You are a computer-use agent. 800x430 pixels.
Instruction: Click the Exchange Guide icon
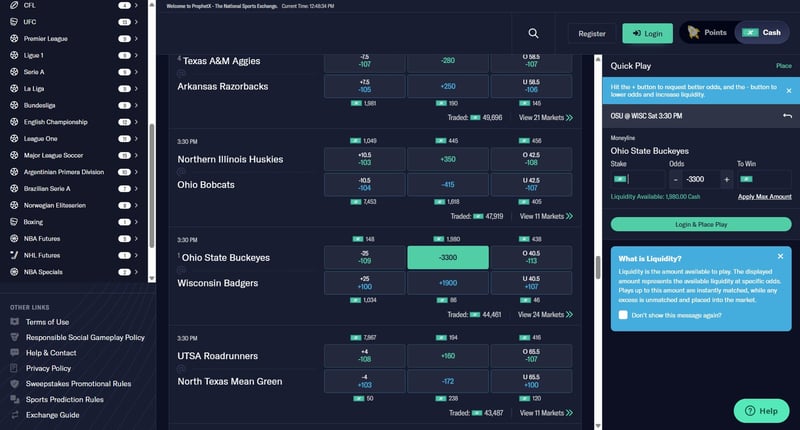pos(14,414)
